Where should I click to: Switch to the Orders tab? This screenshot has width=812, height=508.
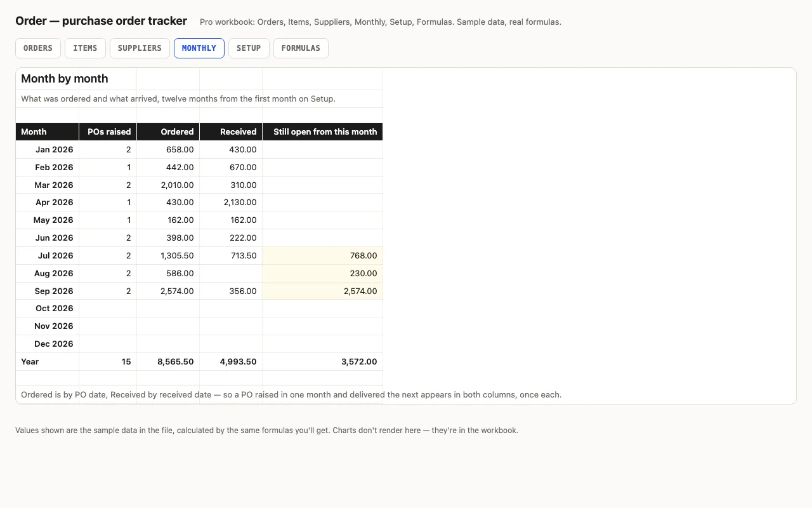[x=38, y=48]
